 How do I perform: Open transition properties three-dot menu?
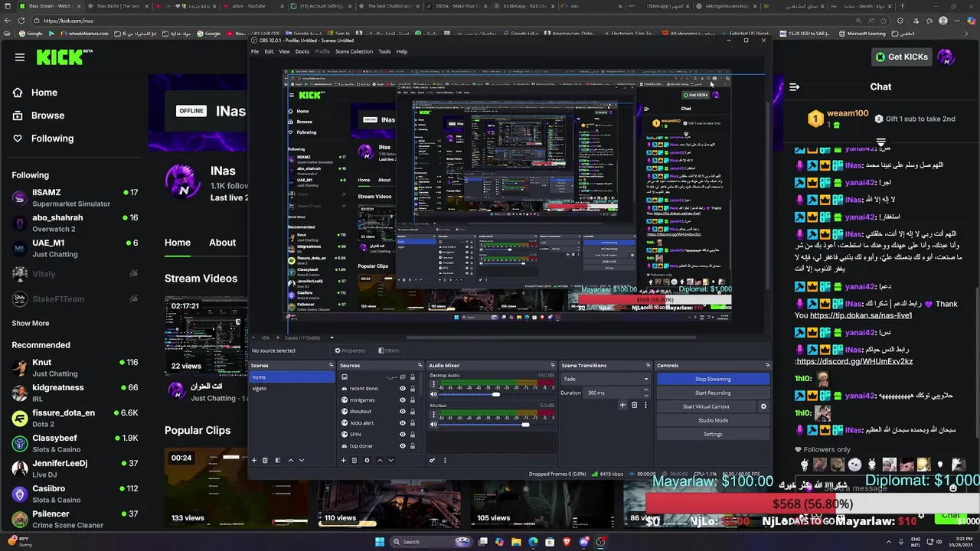646,405
